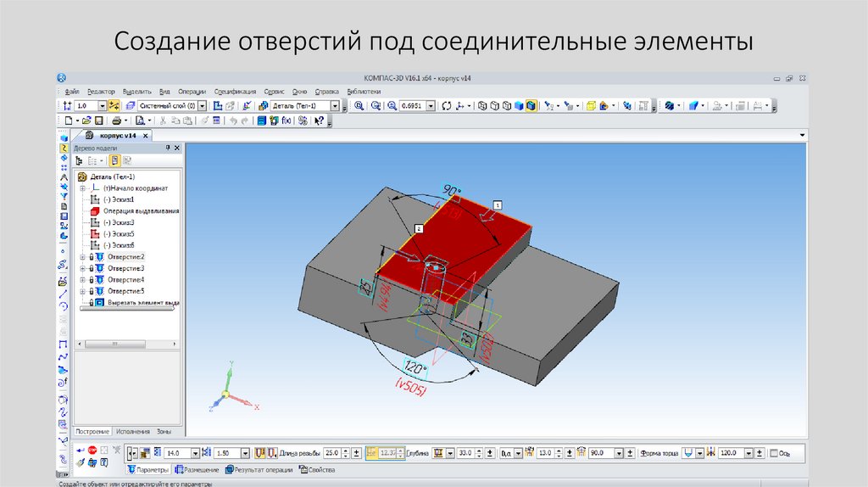The image size is (868, 487).
Task: Click the layer manager icon
Action: (130, 105)
